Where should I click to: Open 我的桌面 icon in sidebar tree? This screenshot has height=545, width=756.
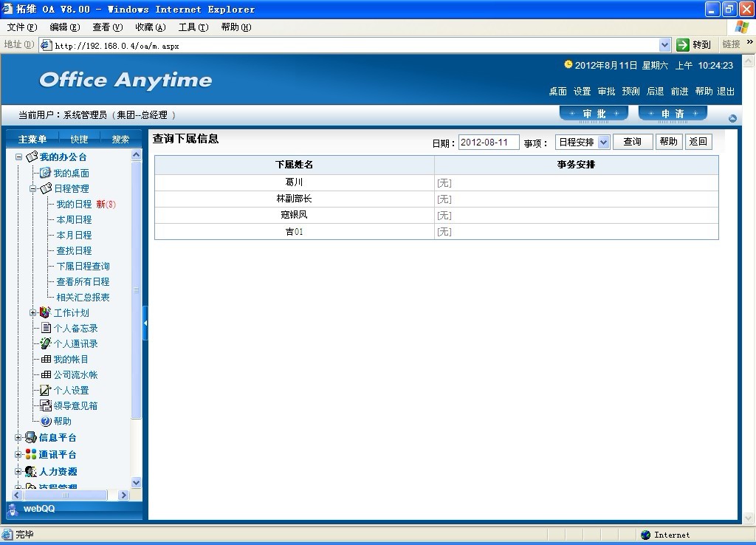pyautogui.click(x=45, y=173)
